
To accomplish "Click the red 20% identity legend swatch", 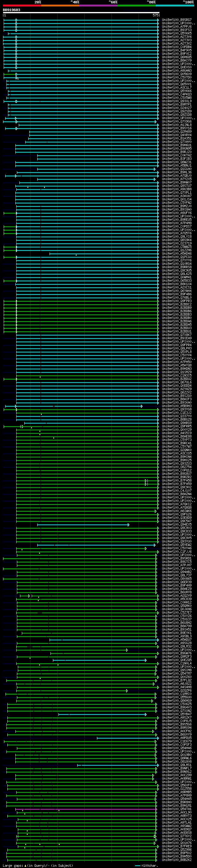I will [22, 6].
